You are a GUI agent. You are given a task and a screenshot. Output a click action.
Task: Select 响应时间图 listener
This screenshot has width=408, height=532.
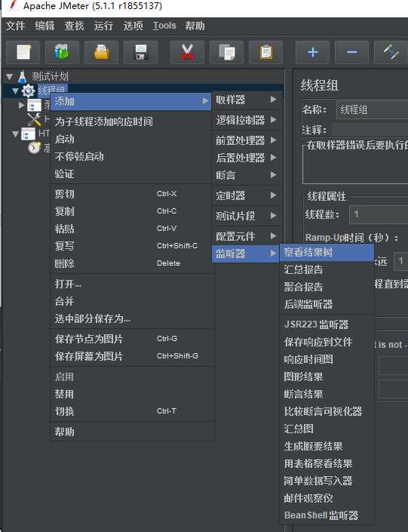click(327, 359)
